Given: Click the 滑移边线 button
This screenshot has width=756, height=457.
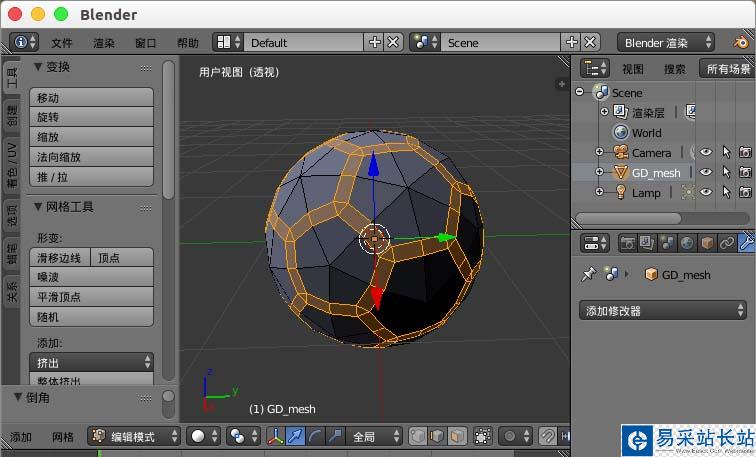Looking at the screenshot, I should pos(60,257).
